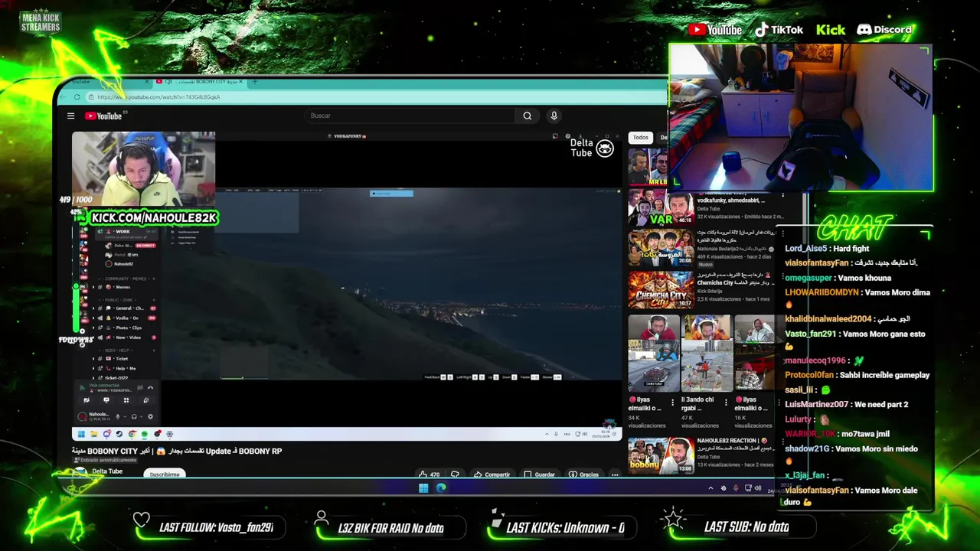This screenshot has height=551, width=980.
Task: Click the Guardar save button
Action: (x=540, y=474)
